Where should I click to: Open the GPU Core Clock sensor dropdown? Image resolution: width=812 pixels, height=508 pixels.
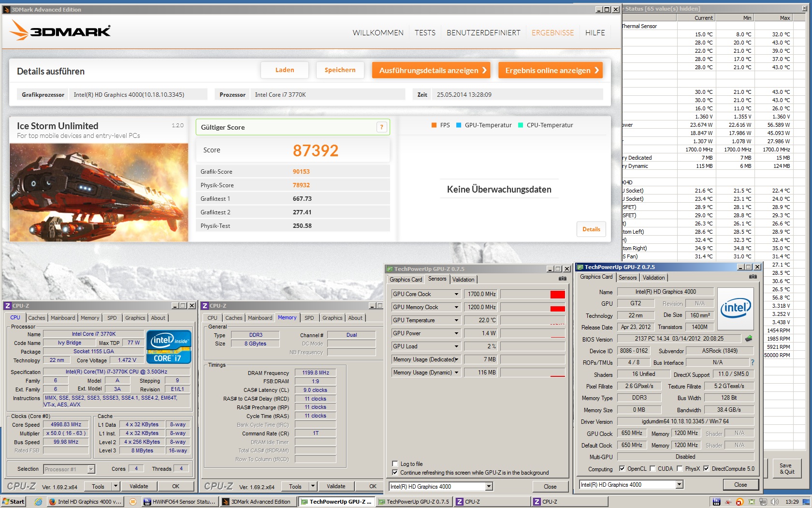tap(456, 294)
